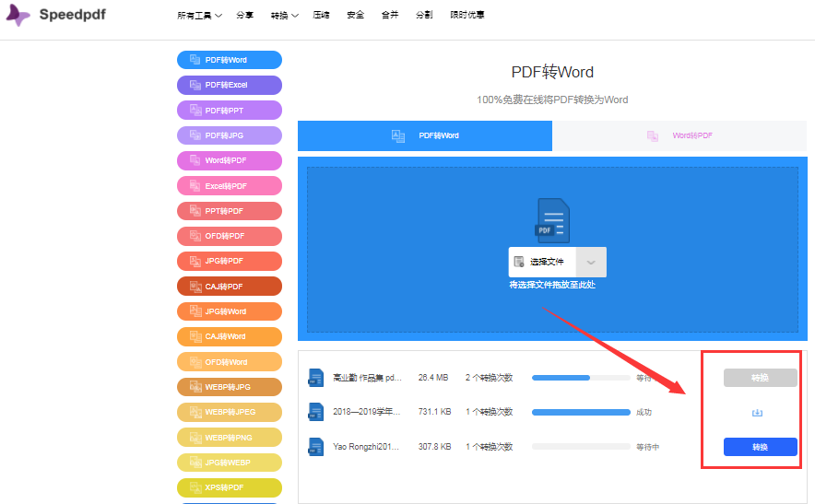Click the WEBP转JPEG icon in sidebar
The height and width of the screenshot is (504, 815).
[x=195, y=412]
